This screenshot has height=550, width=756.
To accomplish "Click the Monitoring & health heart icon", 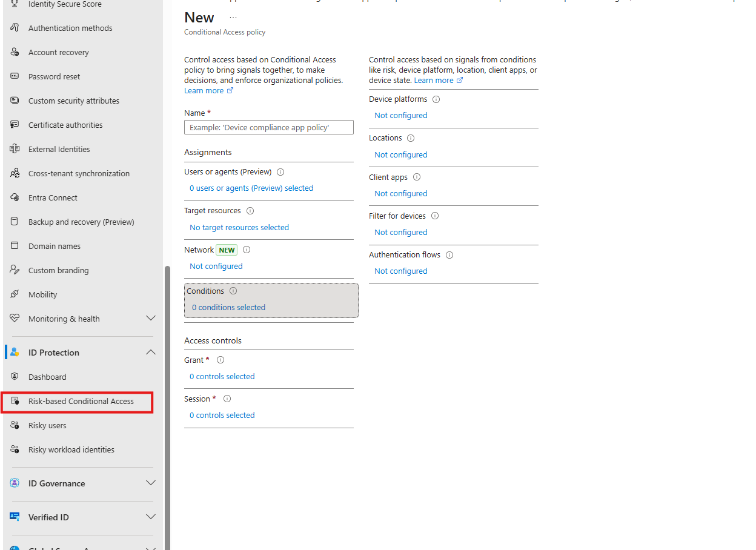I will pyautogui.click(x=15, y=319).
